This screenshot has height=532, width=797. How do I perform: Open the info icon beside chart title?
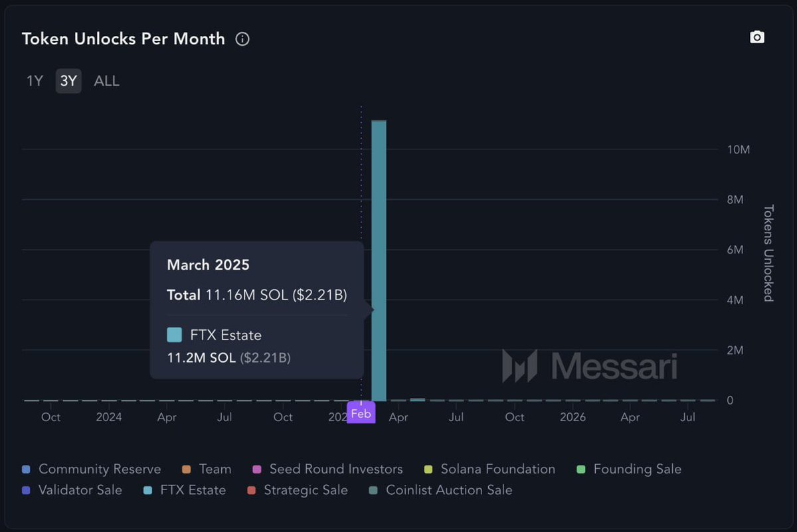tap(242, 39)
